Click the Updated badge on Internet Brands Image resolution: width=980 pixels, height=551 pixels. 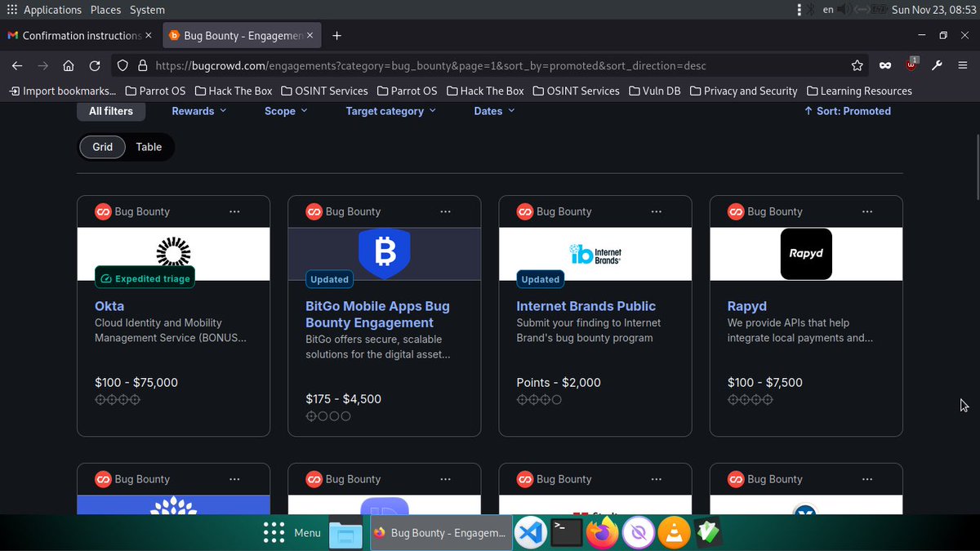coord(540,279)
